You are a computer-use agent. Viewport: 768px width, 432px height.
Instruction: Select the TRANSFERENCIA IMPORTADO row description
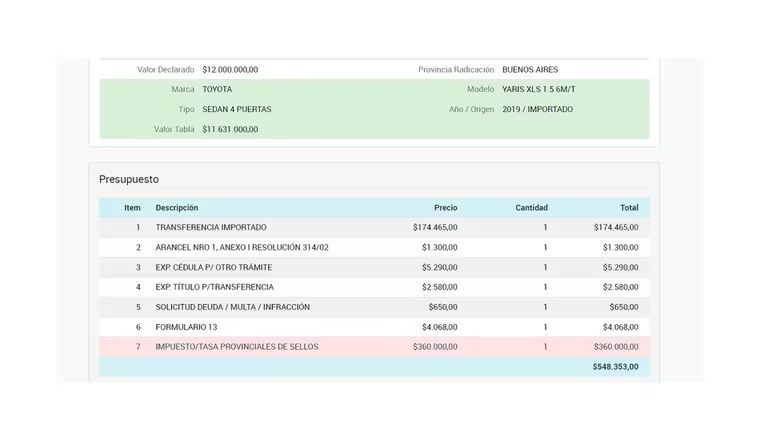coord(211,228)
